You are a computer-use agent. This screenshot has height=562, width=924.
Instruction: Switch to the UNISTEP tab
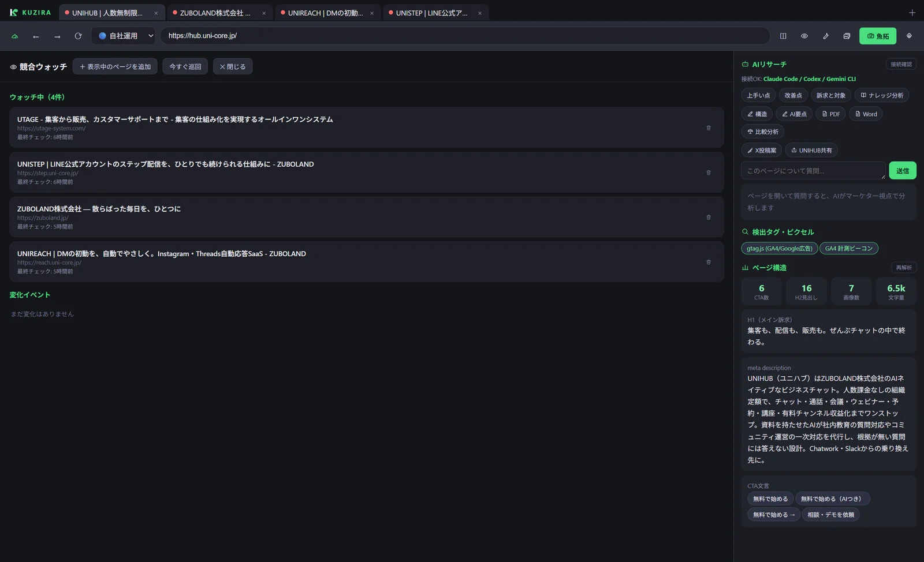[x=435, y=13]
